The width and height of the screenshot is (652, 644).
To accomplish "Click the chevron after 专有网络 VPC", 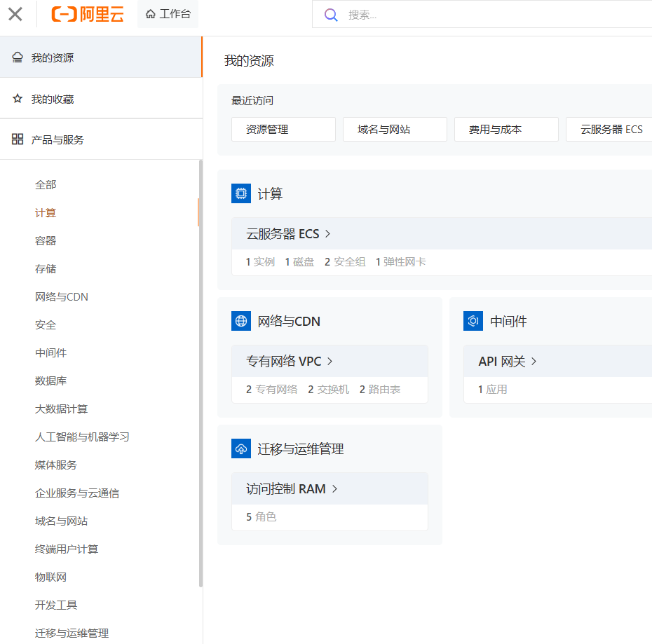I will point(330,362).
